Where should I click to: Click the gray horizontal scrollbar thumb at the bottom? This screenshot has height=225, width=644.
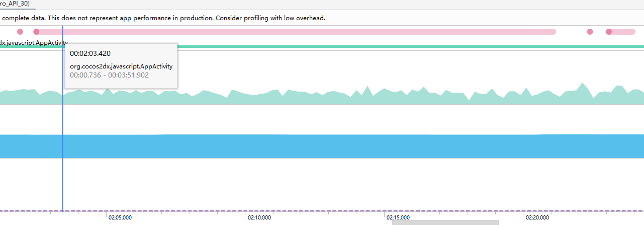point(445,222)
